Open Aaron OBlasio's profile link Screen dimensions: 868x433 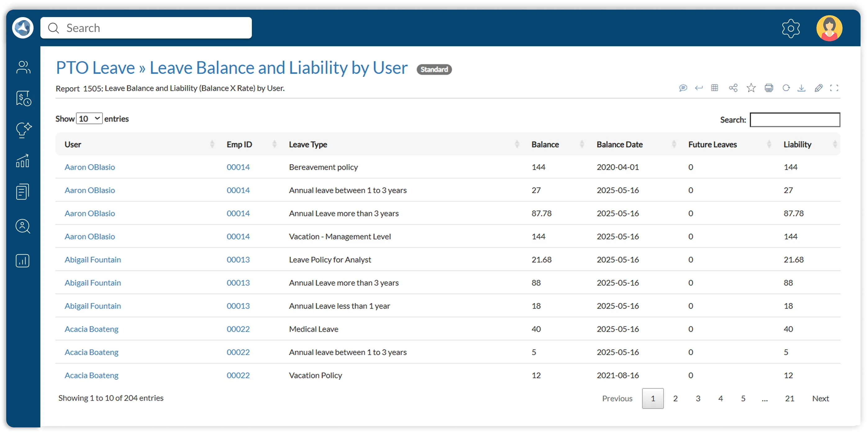pos(90,167)
